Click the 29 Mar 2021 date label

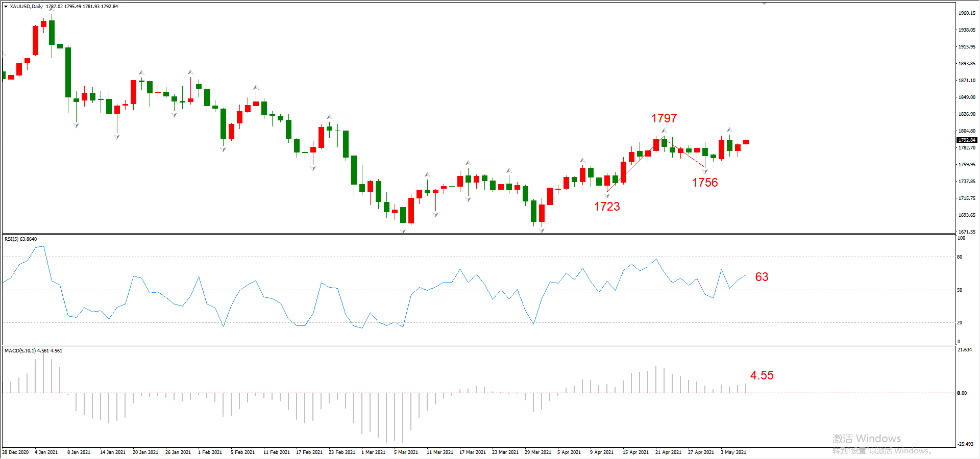click(x=538, y=452)
